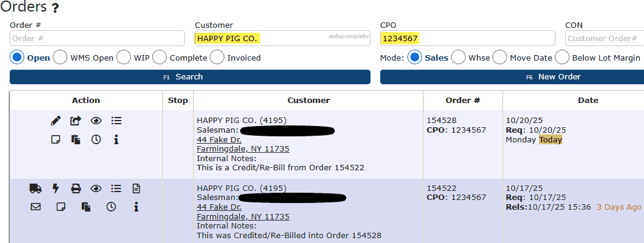Click the truck icon for order 154522
644x243 pixels.
point(35,188)
